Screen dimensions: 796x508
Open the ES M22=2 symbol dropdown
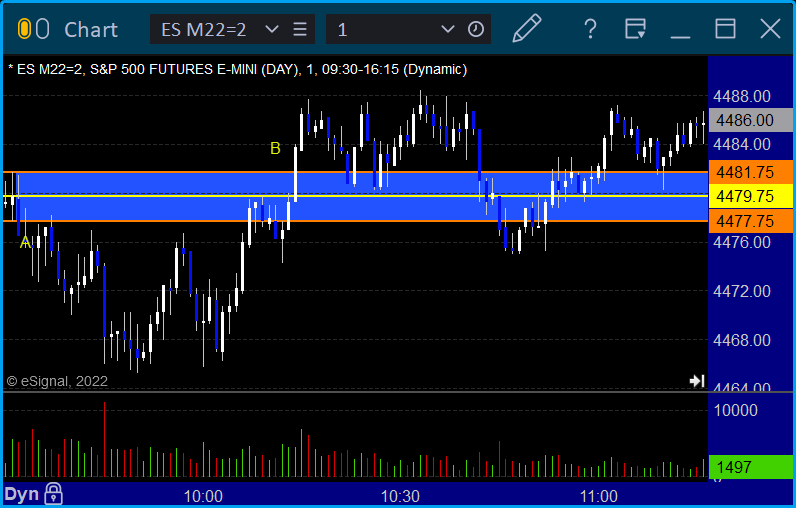[x=272, y=29]
